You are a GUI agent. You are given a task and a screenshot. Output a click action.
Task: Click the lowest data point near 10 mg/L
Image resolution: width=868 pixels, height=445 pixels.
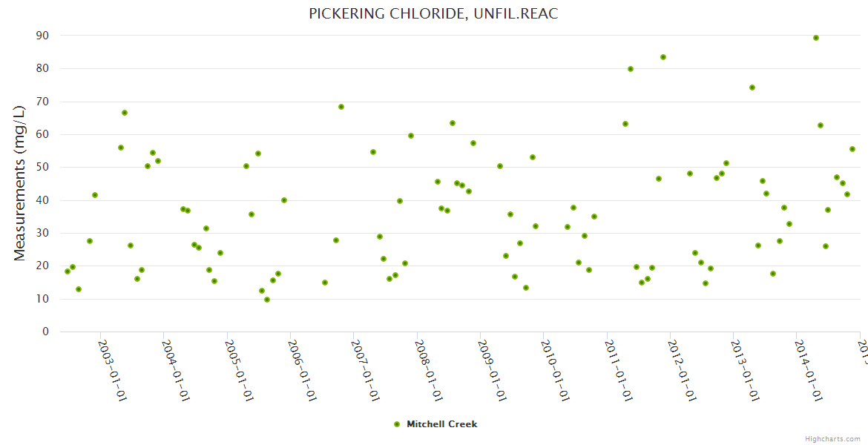[x=267, y=300]
